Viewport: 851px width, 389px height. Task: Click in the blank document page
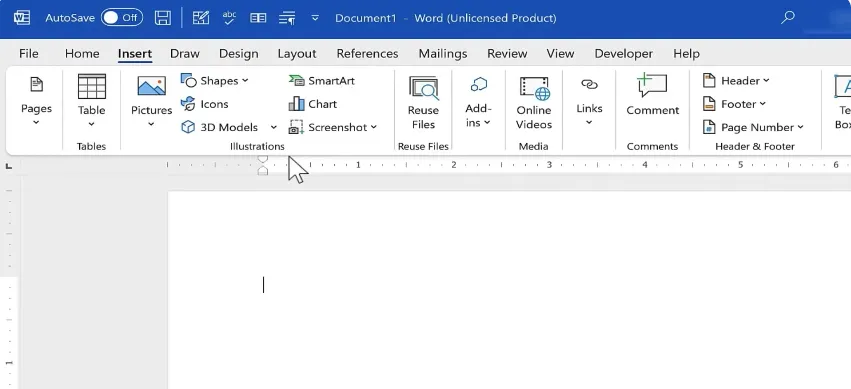coord(509,290)
